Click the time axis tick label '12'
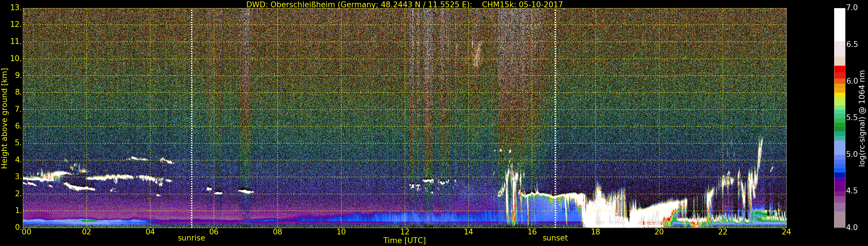Screen dimensions: 868x246 click(405, 232)
